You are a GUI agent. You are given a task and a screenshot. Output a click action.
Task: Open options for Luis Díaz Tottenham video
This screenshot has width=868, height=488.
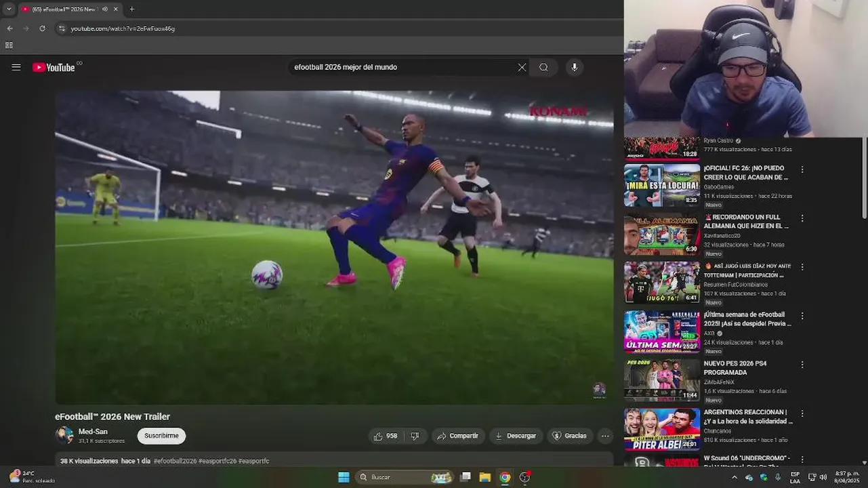[x=802, y=267]
